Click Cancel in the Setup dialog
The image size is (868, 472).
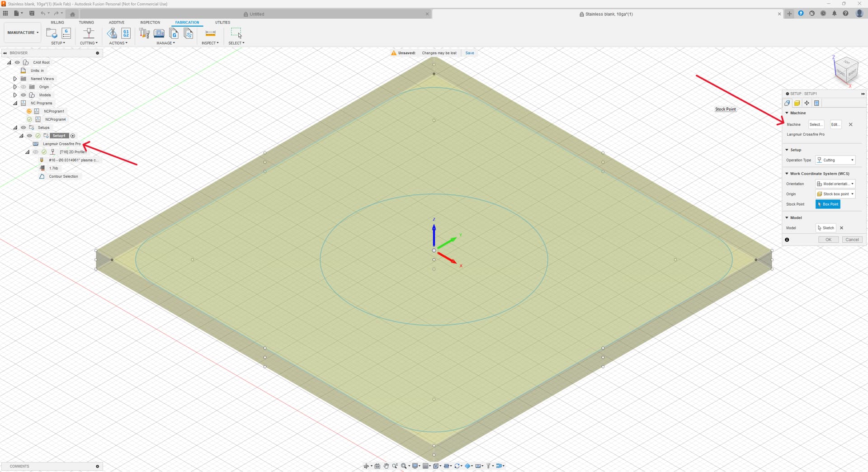852,240
